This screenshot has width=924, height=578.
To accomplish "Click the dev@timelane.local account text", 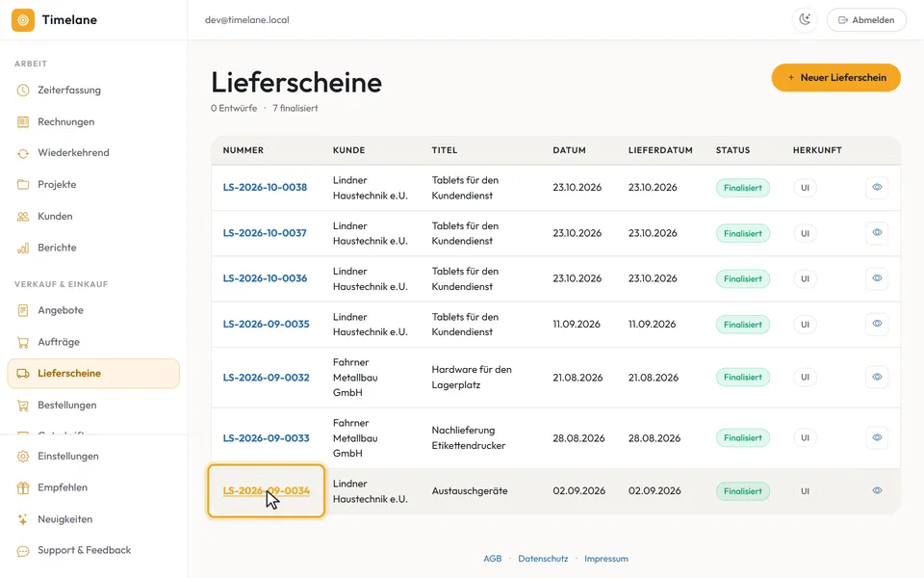I will click(247, 20).
